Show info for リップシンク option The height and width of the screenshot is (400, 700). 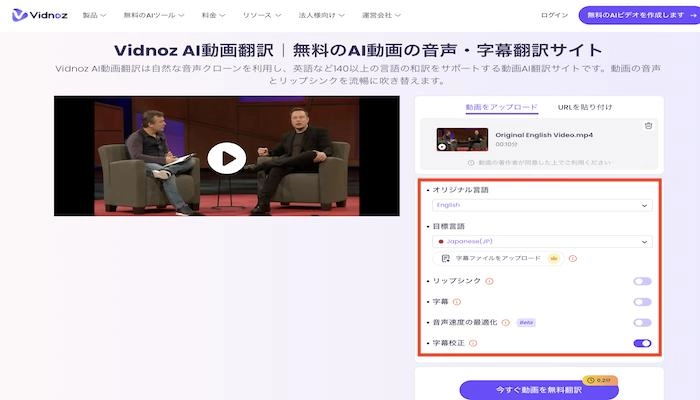[489, 281]
